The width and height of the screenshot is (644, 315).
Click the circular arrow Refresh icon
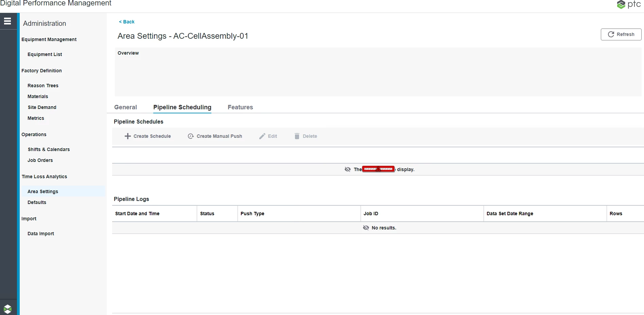pos(611,34)
